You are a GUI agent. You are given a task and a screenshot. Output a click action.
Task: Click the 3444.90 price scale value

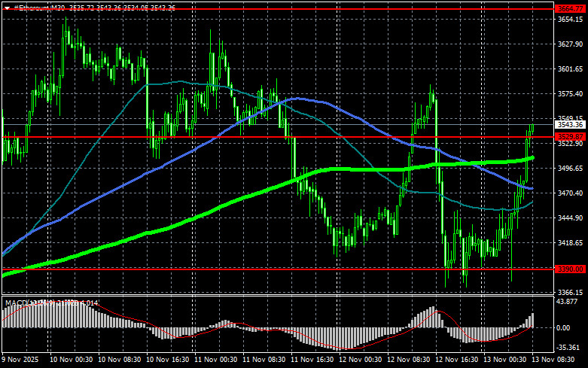(571, 217)
